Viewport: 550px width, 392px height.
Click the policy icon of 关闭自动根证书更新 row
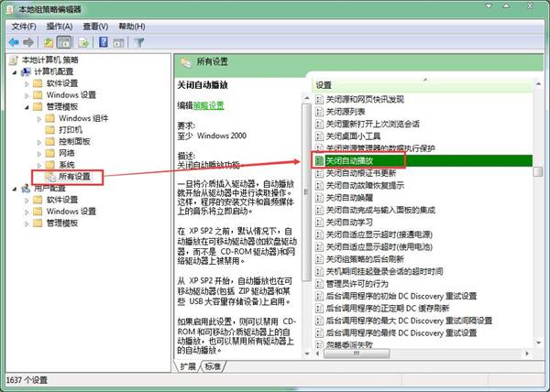(x=319, y=173)
